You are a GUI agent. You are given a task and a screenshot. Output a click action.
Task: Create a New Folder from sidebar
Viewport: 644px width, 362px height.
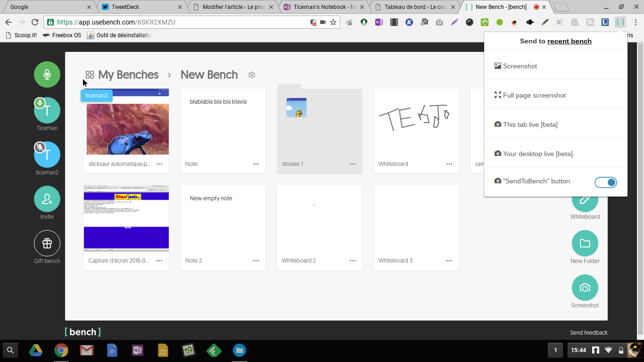585,243
